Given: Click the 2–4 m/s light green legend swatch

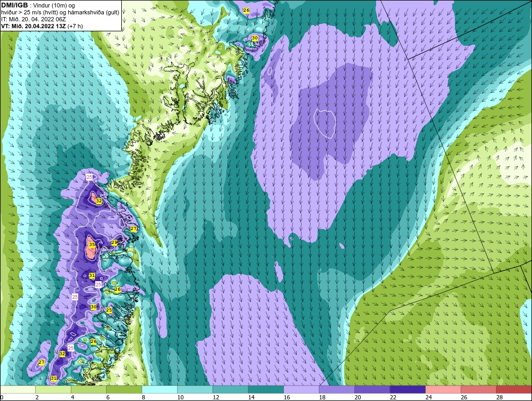Looking at the screenshot, I should tap(53, 389).
